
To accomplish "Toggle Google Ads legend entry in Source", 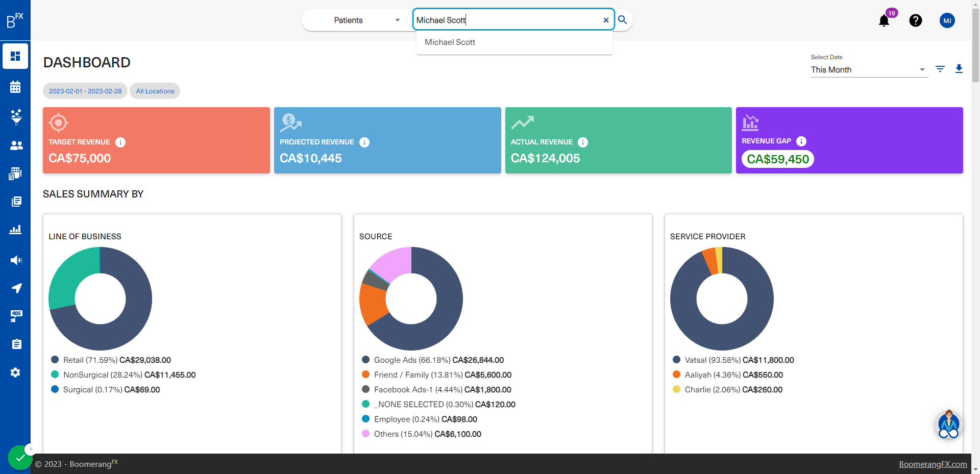I will click(x=433, y=360).
